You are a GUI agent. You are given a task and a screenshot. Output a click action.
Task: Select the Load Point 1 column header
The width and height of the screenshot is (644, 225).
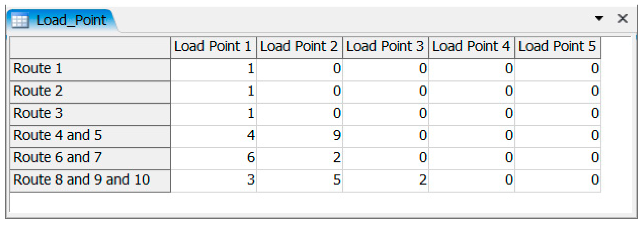[x=213, y=47]
